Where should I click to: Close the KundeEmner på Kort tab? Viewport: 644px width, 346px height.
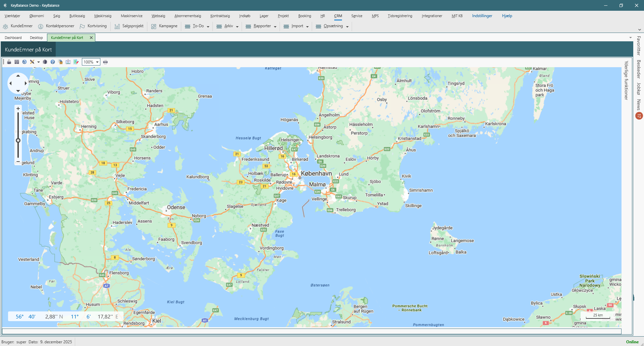91,38
